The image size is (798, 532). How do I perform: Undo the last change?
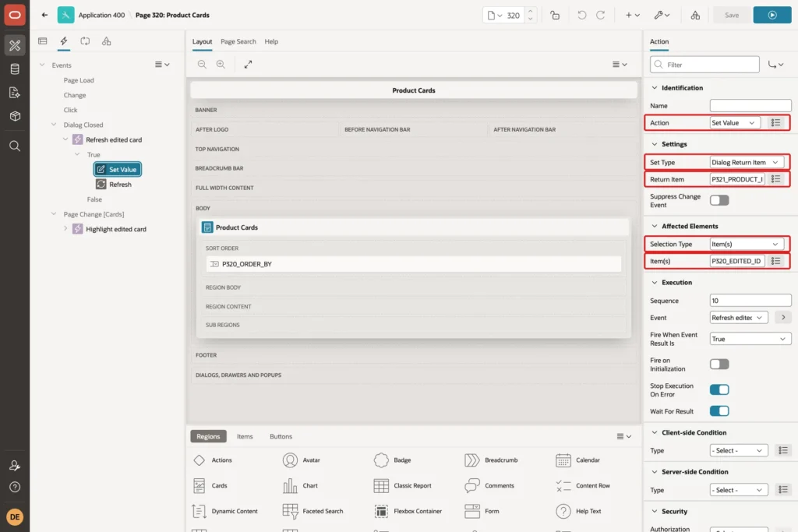coord(581,16)
